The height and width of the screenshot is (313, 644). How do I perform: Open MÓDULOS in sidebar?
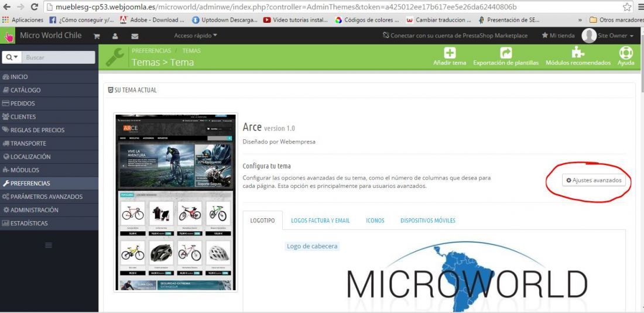49,170
